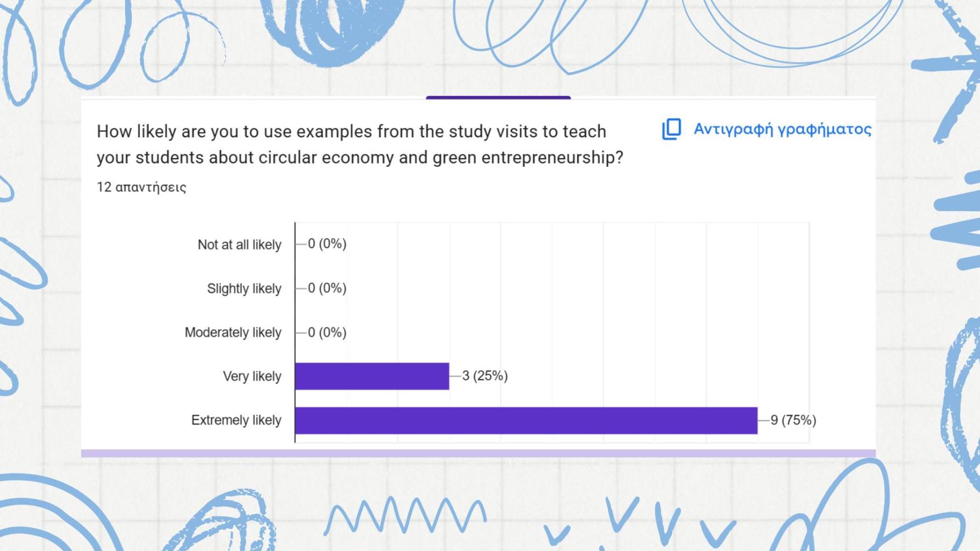Select the Extremely likely purple bar

(526, 420)
